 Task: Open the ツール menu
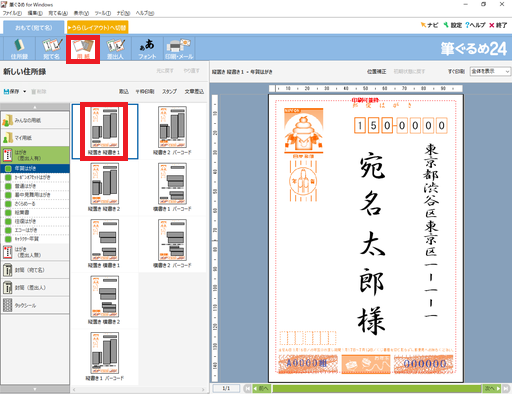pyautogui.click(x=102, y=13)
